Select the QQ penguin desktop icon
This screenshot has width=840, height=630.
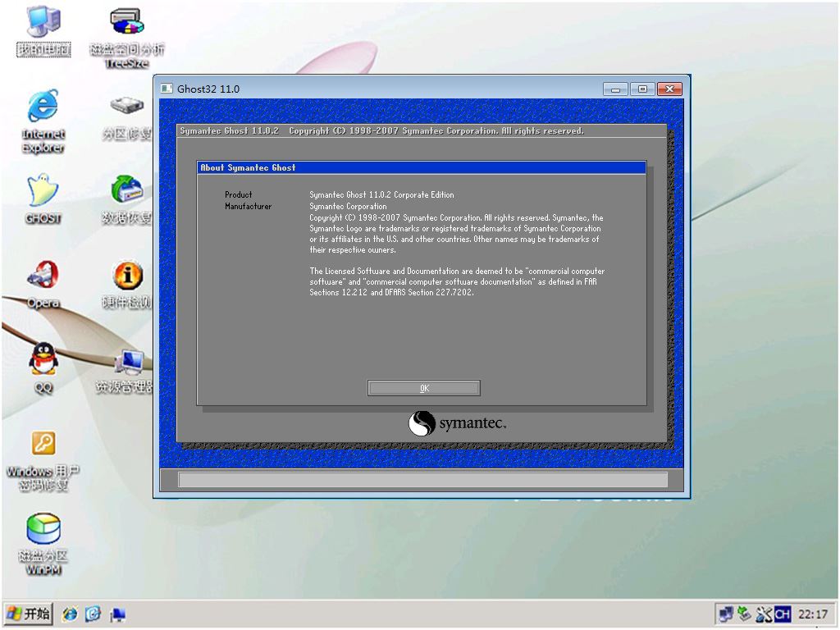coord(43,368)
